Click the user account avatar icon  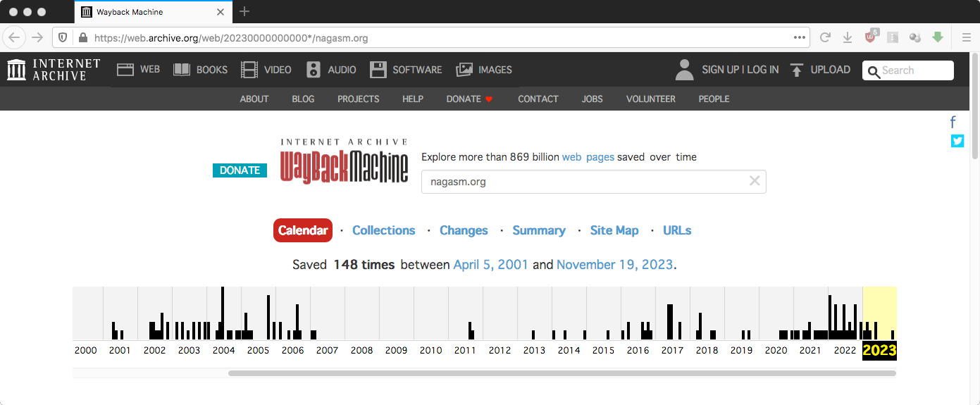click(684, 70)
